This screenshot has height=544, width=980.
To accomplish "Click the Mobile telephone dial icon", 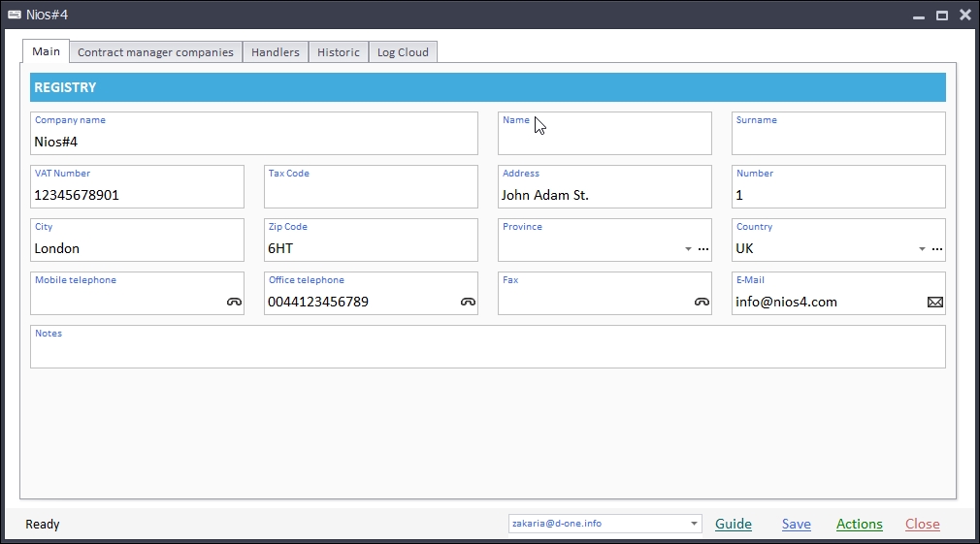I will pyautogui.click(x=234, y=302).
